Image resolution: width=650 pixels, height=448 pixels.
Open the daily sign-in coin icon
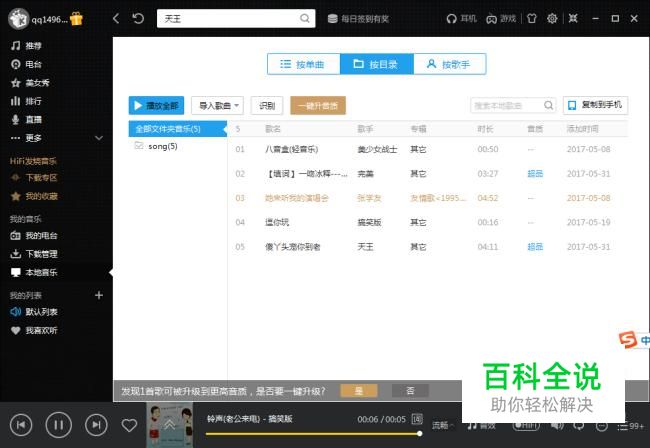click(x=332, y=19)
